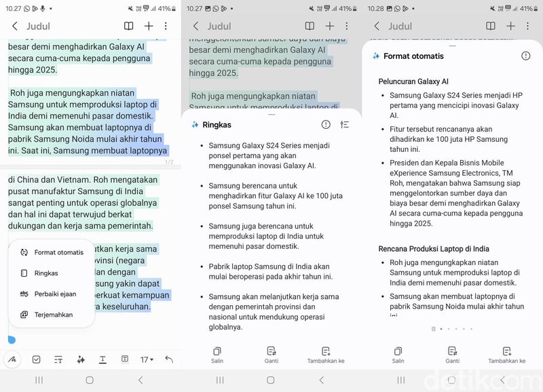The width and height of the screenshot is (543, 392).
Task: Tap the summary bullet starting 'Samsung Galaxy S24 Series menjadi ponsel'
Action: pyautogui.click(x=269, y=156)
